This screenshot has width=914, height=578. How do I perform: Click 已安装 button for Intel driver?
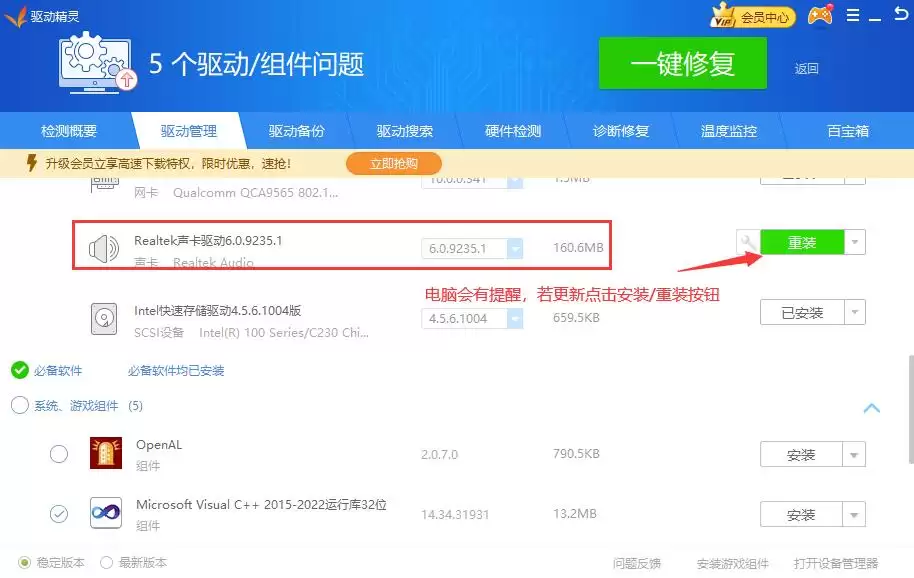pos(802,312)
